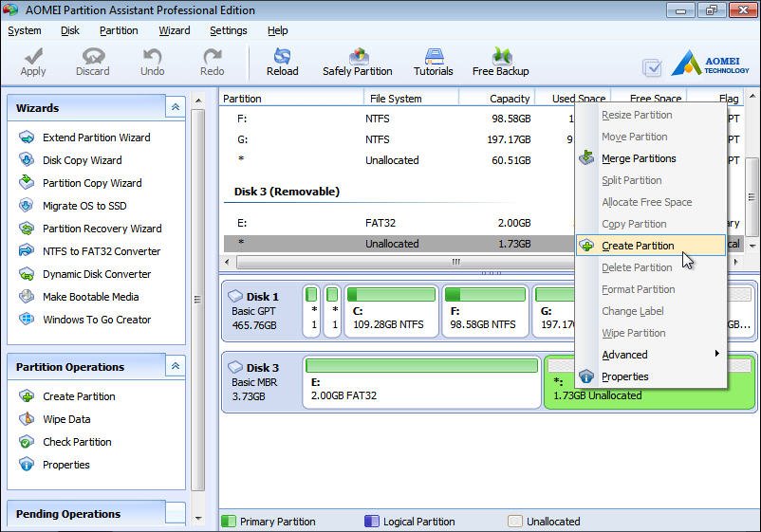Click the sidebar scroll down arrow
761x532 pixels.
coord(198,519)
